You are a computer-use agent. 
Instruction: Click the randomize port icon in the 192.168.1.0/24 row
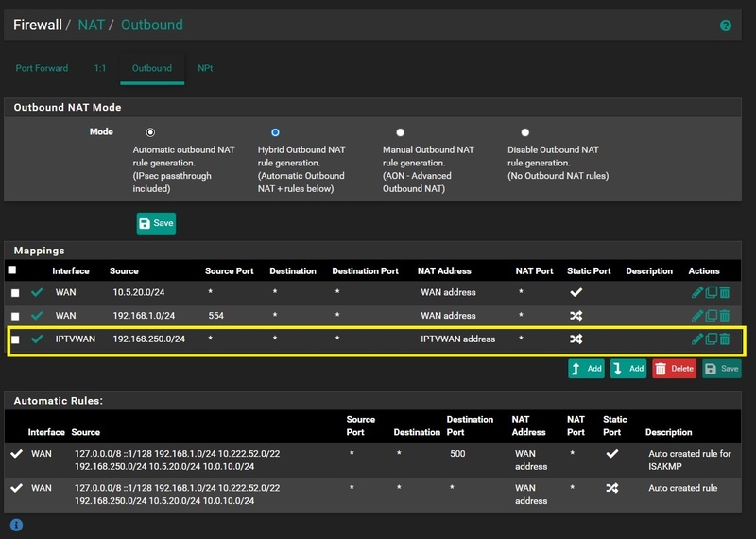tap(576, 316)
